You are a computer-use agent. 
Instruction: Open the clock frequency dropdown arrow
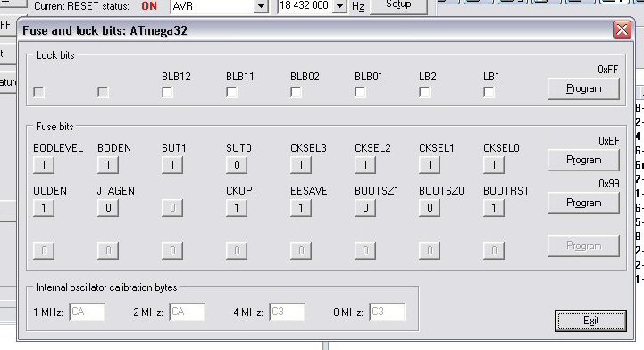coord(340,6)
